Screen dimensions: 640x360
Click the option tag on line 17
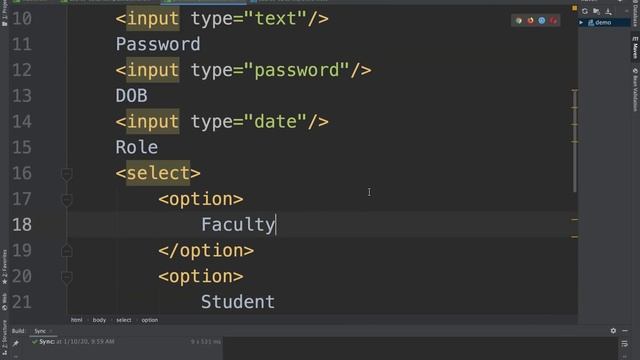pos(201,199)
